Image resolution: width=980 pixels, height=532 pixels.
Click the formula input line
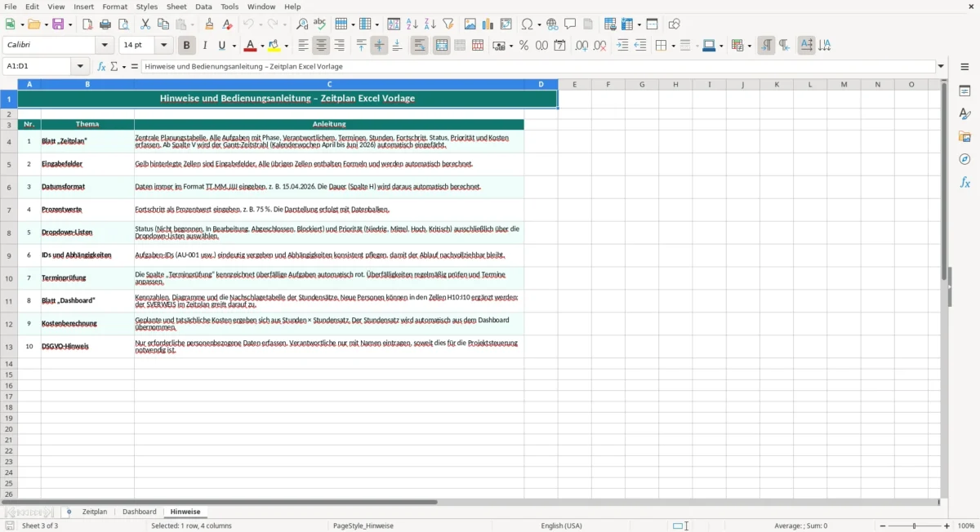click(x=538, y=67)
